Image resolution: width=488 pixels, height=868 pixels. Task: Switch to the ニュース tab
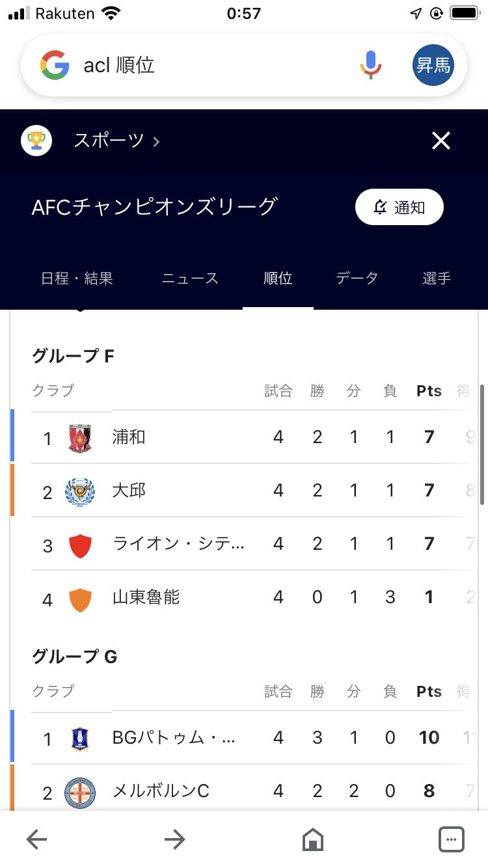[x=190, y=278]
